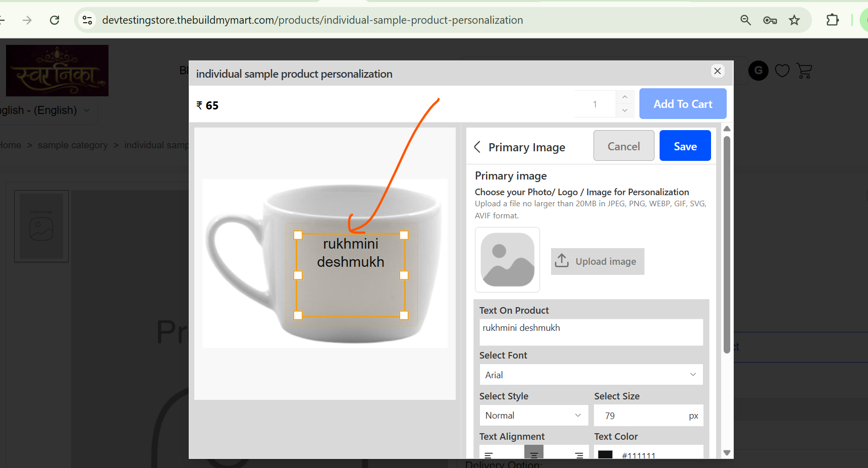The width and height of the screenshot is (868, 468).
Task: Open the wishlist heart icon
Action: (x=782, y=71)
